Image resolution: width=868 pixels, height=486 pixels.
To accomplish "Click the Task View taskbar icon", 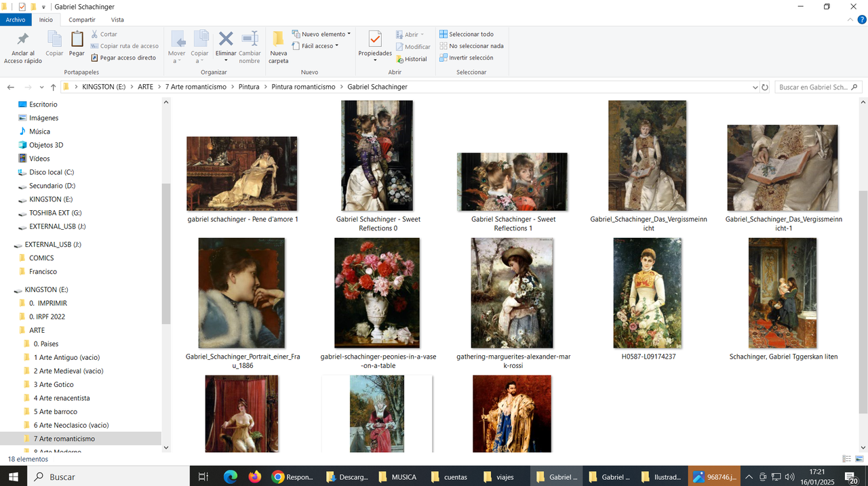I will (203, 477).
